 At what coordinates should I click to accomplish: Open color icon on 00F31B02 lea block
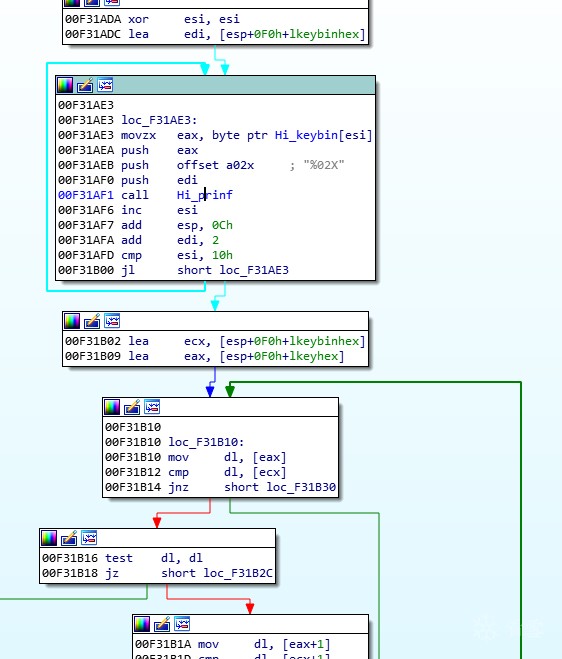click(72, 321)
